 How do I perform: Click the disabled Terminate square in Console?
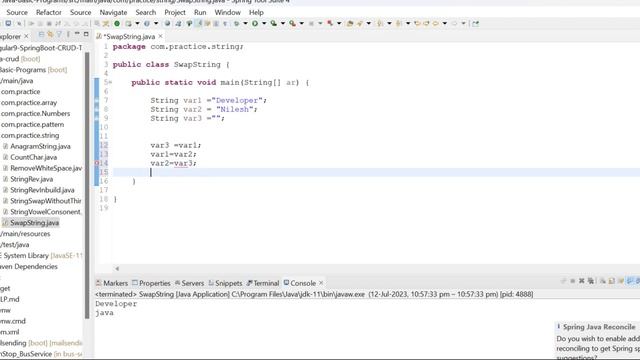pos(572,281)
